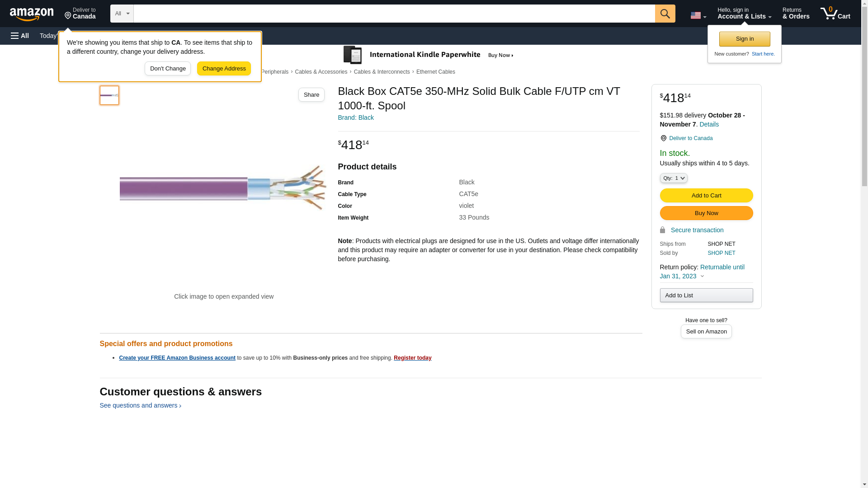Expand the All search category dropdown
Screen dimensions: 868x488
click(122, 14)
